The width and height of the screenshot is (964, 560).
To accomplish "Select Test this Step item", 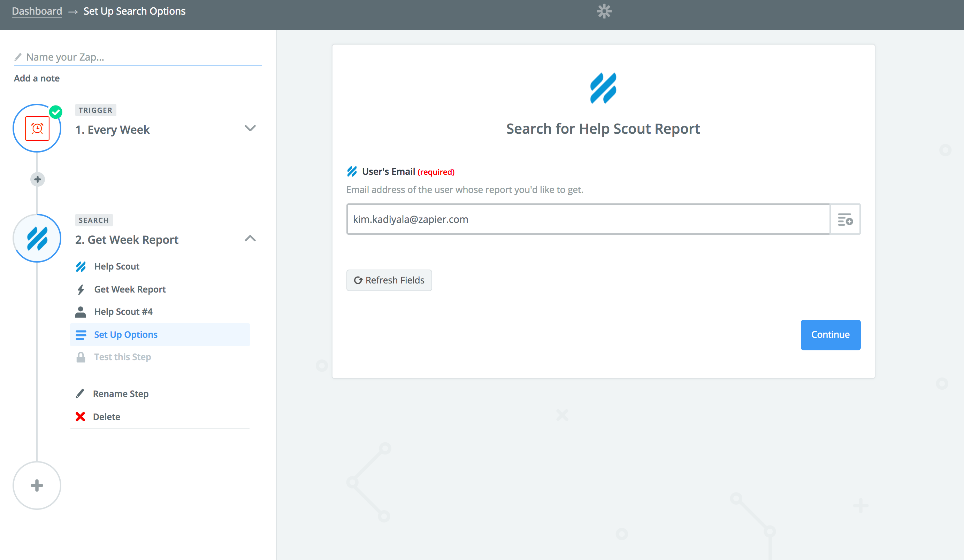I will point(160,357).
